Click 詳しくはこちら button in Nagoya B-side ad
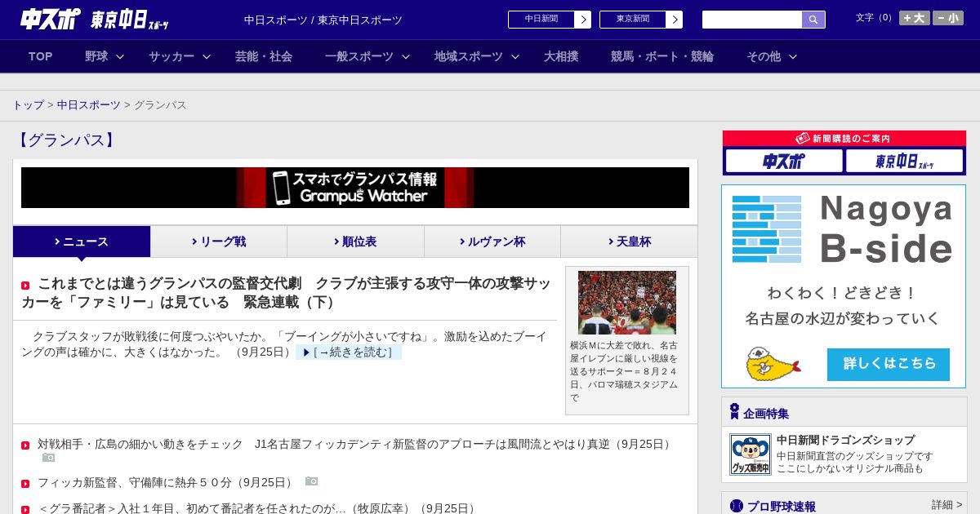The image size is (980, 514). [x=889, y=364]
